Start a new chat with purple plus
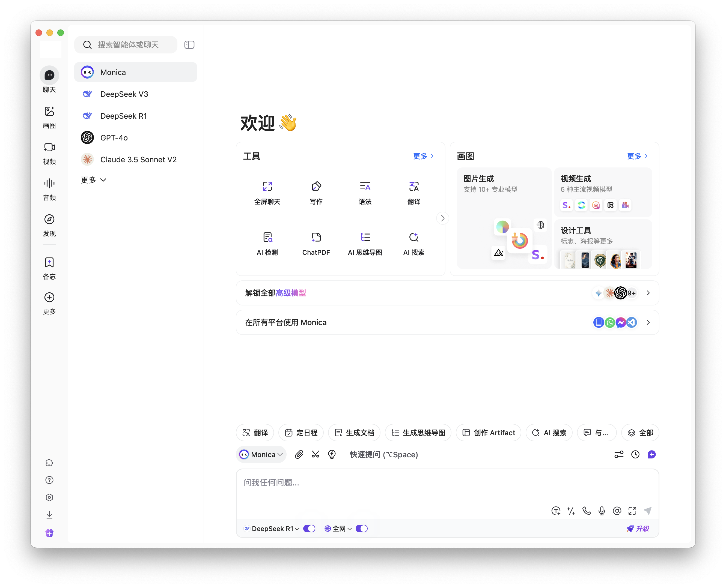Image resolution: width=726 pixels, height=588 pixels. [651, 454]
